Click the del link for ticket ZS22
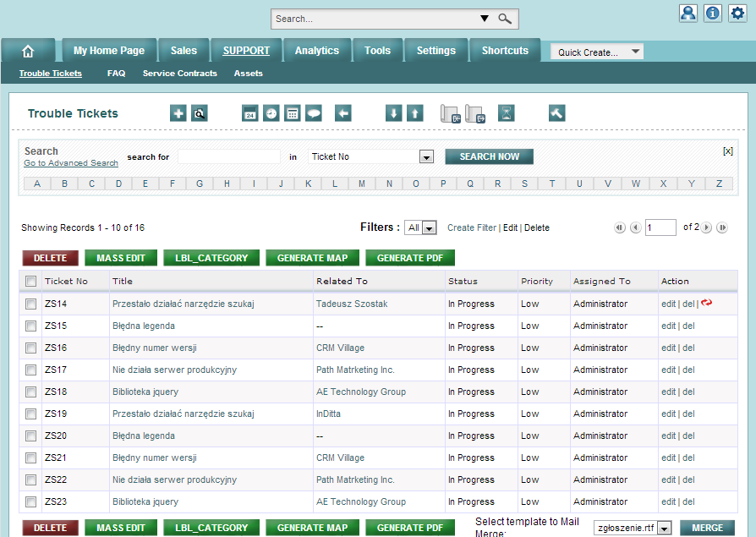This screenshot has width=756, height=537. (688, 479)
